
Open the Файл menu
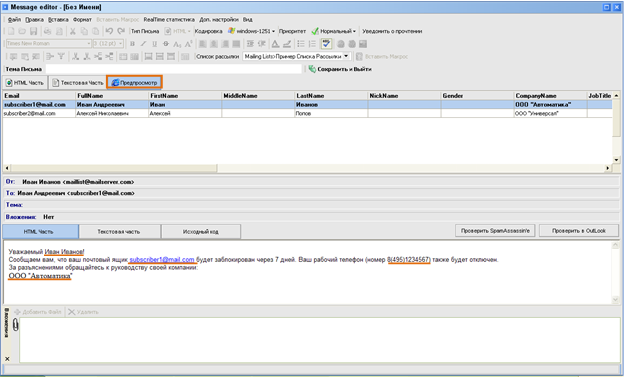point(14,20)
